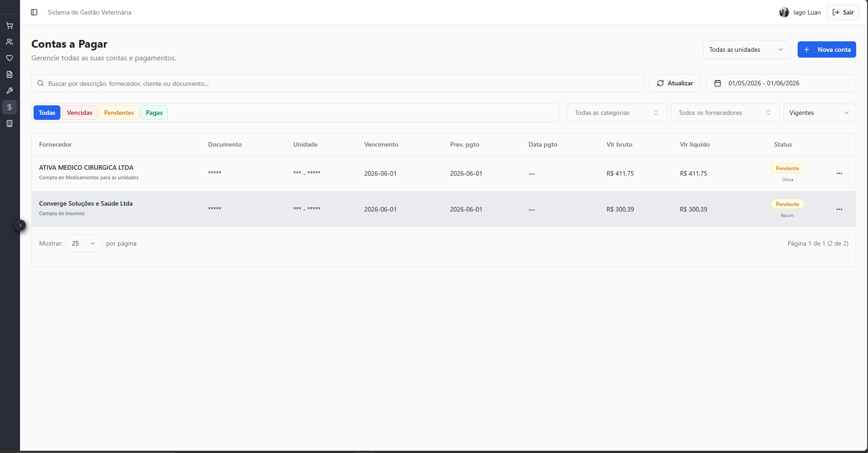
Task: Click the logout arrow icon on Sair
Action: point(836,12)
